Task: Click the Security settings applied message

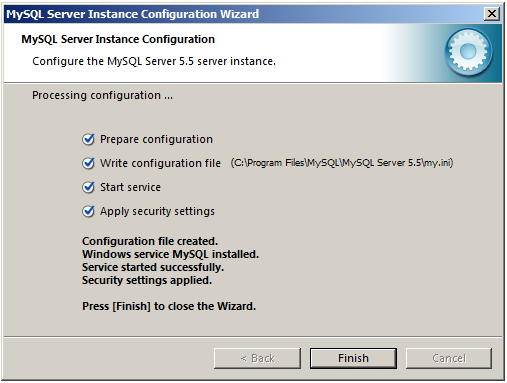Action: click(x=147, y=280)
